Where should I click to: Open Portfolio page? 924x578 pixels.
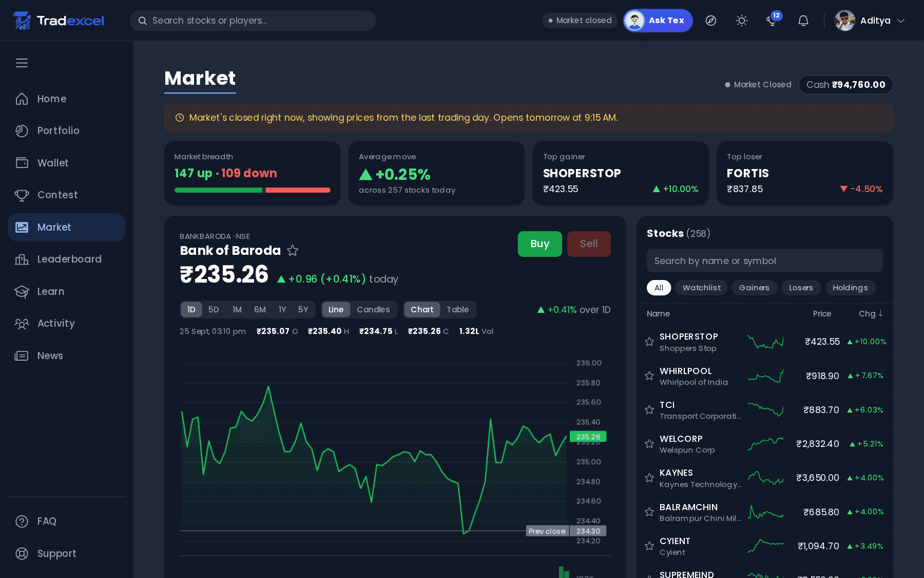pos(67,130)
